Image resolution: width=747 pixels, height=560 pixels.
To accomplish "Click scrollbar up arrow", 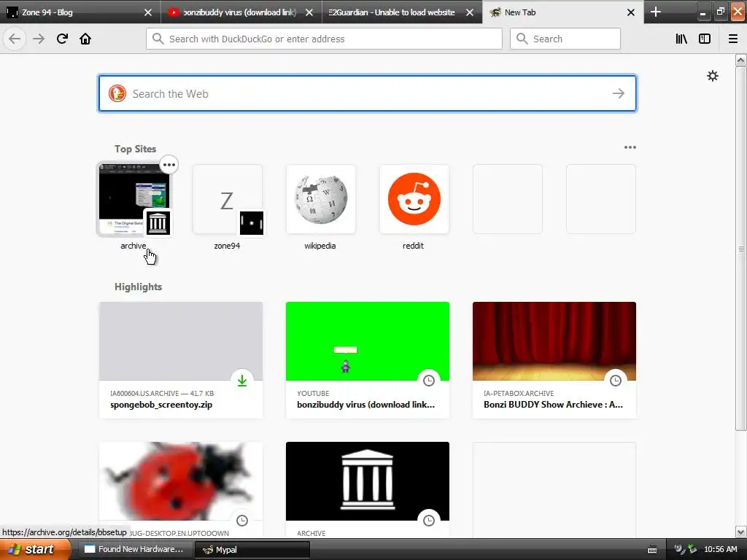I will click(740, 60).
